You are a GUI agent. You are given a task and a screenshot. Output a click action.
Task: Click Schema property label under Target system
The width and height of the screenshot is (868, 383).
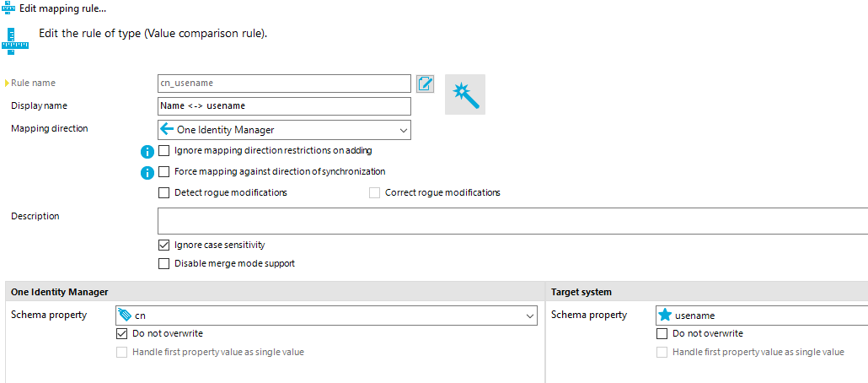tap(589, 315)
